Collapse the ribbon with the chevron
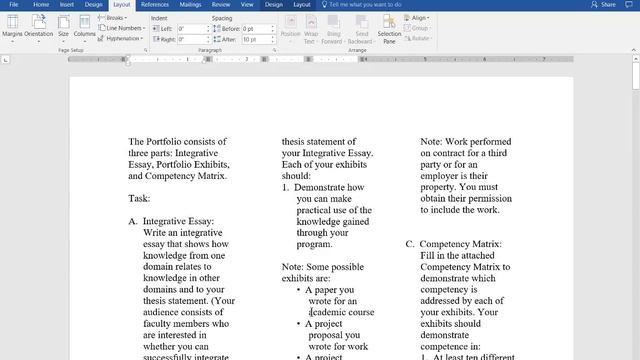Image resolution: width=640 pixels, height=360 pixels. point(633,50)
